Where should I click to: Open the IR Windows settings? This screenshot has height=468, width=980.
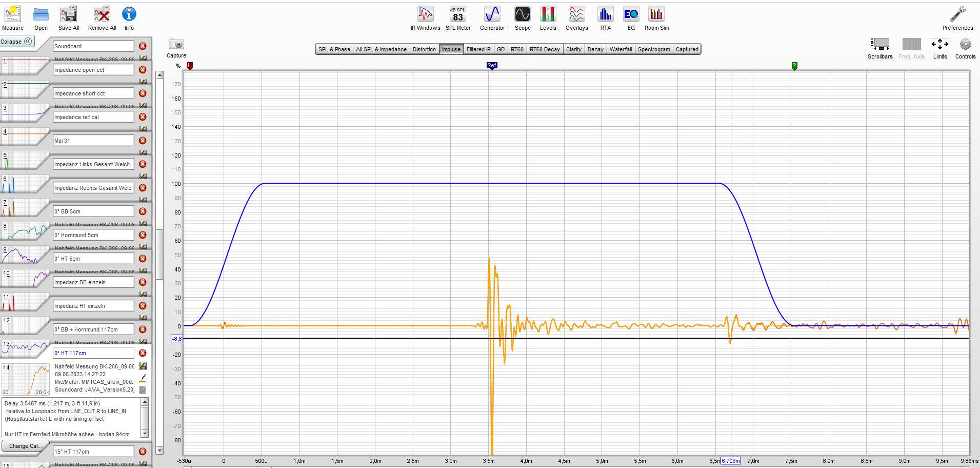coord(425,18)
